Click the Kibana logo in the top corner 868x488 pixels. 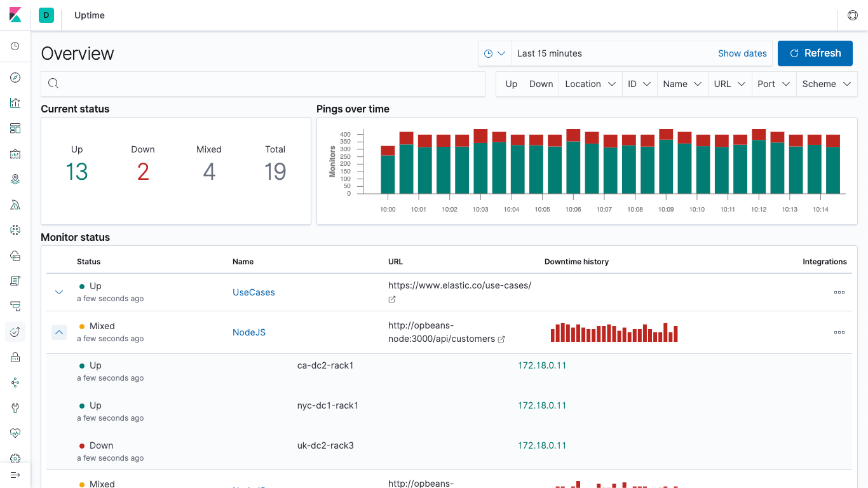point(15,15)
